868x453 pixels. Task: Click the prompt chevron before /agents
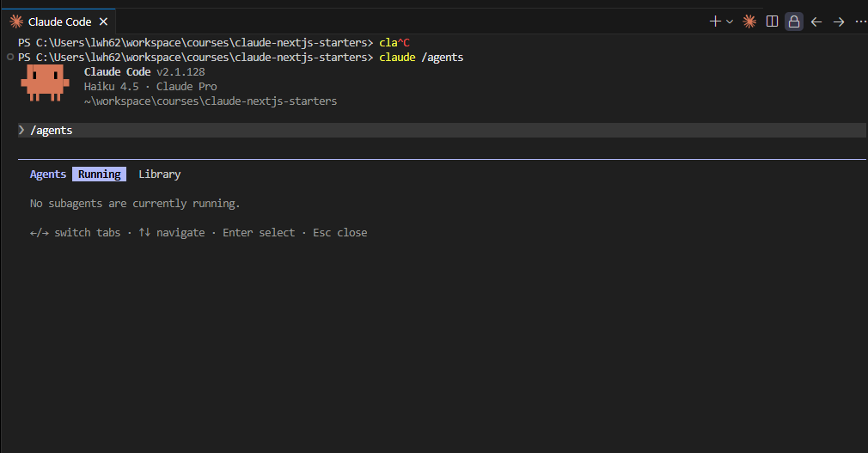[x=21, y=130]
